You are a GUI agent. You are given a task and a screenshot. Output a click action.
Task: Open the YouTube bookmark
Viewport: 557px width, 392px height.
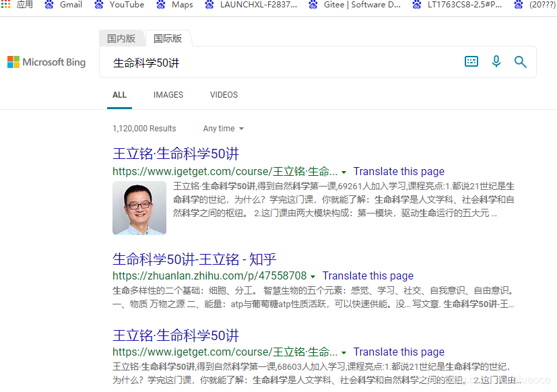(x=127, y=5)
